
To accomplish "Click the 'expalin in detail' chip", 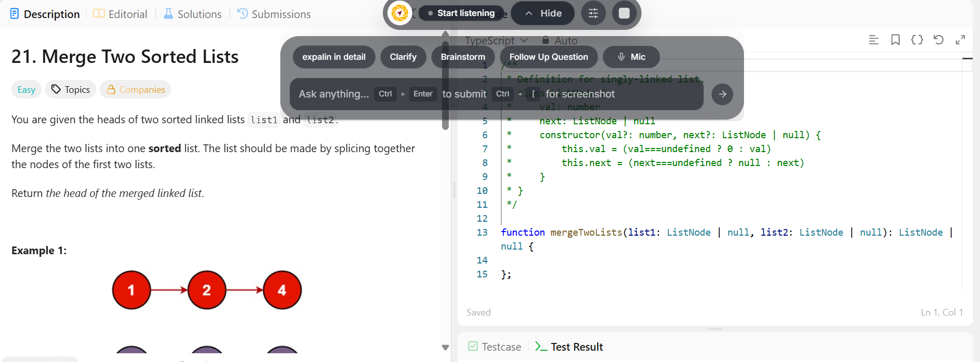I will click(x=334, y=57).
